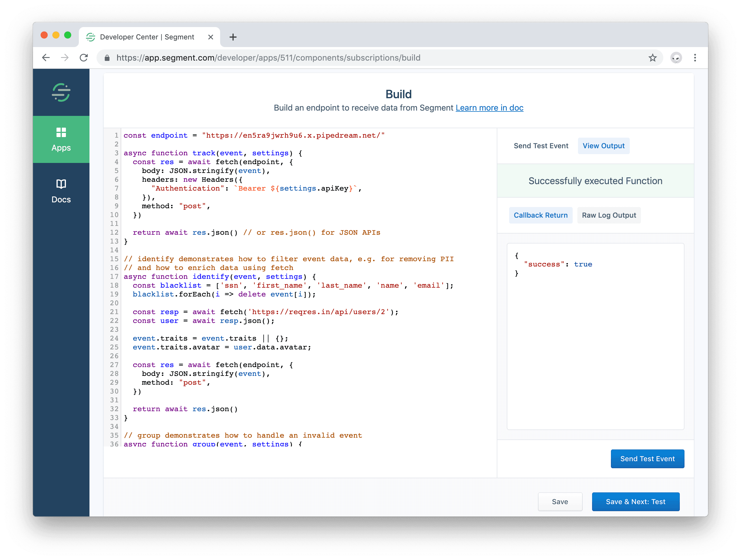Screen dimensions: 741x560
Task: Go back to the previous page
Action: tap(46, 58)
